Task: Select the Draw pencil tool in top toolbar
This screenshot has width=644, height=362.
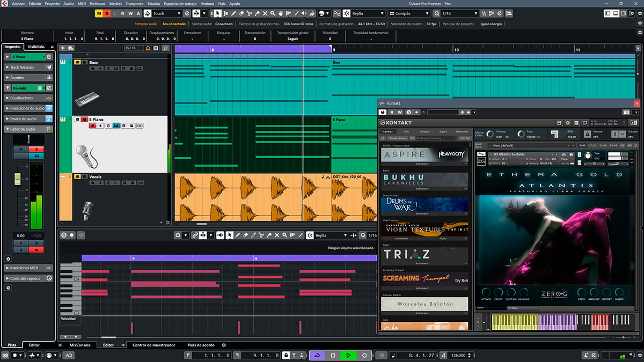Action: click(233, 13)
